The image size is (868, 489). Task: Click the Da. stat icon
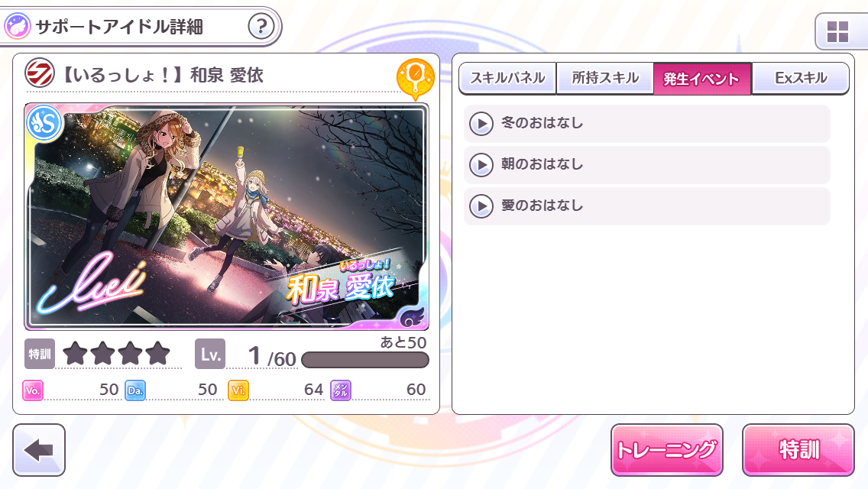tap(135, 390)
